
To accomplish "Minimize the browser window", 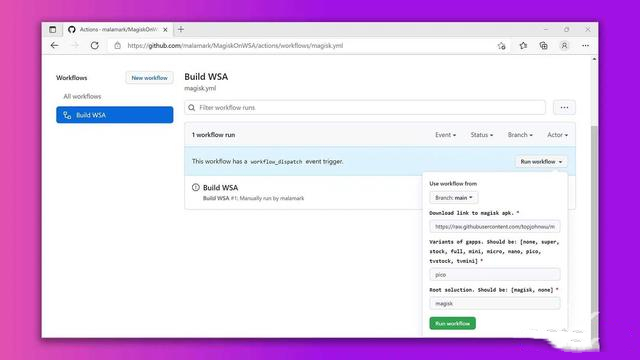I will (x=546, y=29).
